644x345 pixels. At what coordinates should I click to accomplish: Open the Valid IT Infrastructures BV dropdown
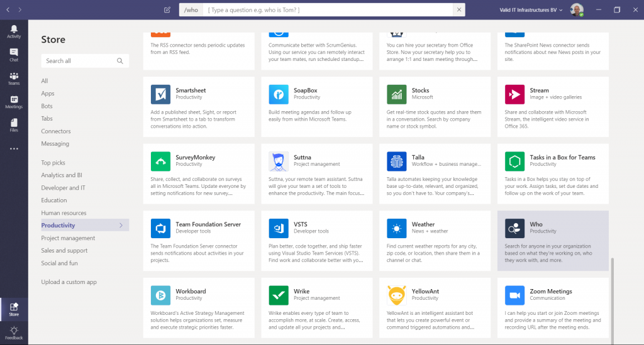pos(531,10)
